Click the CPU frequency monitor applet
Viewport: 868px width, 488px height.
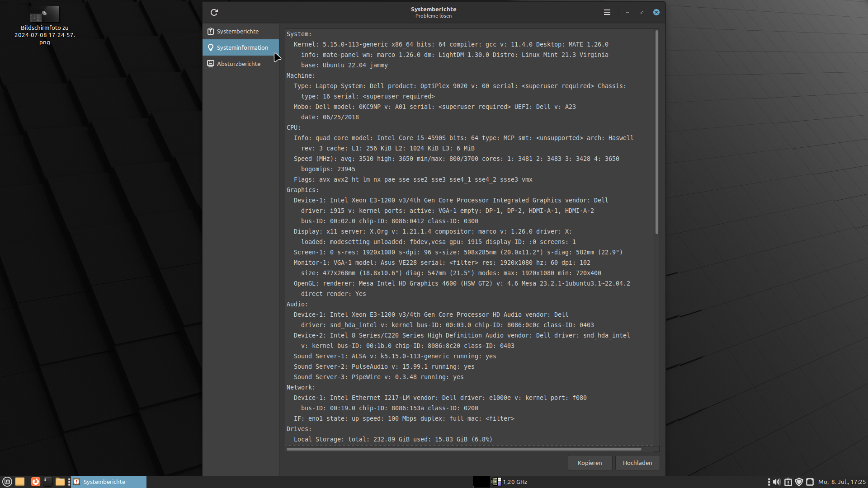[509, 482]
